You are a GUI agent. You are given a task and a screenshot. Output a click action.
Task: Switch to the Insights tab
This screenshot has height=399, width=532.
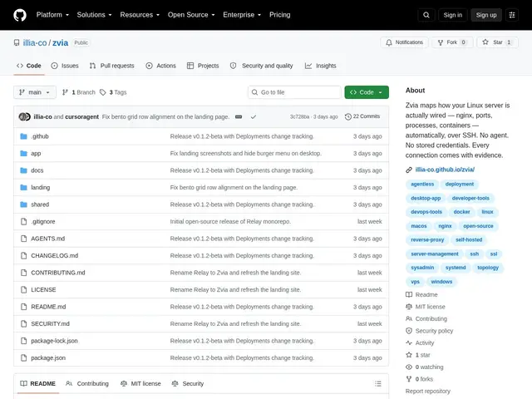pyautogui.click(x=320, y=66)
